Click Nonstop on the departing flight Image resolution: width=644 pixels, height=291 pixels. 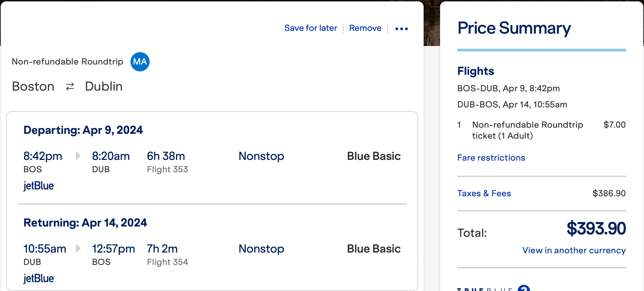[x=261, y=156]
